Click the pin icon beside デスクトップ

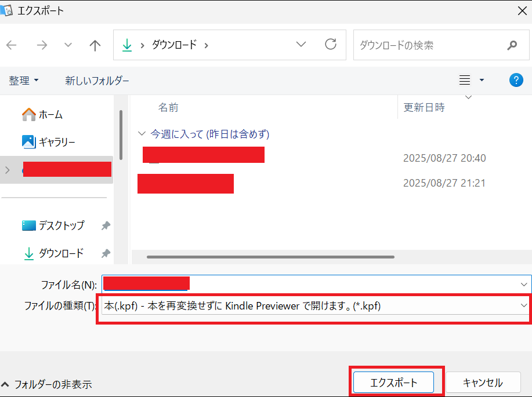[106, 226]
